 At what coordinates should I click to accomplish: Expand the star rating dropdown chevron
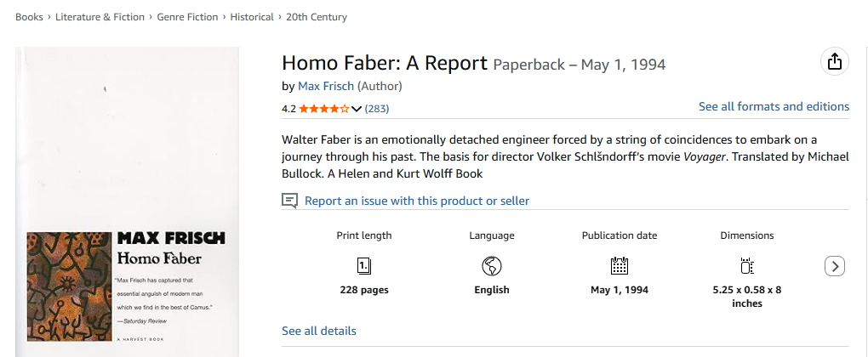pyautogui.click(x=357, y=109)
